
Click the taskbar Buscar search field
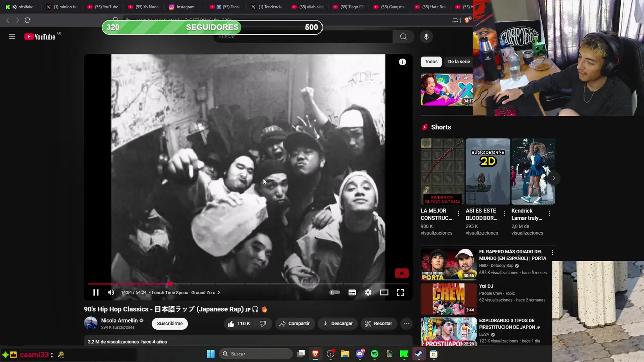point(256,354)
